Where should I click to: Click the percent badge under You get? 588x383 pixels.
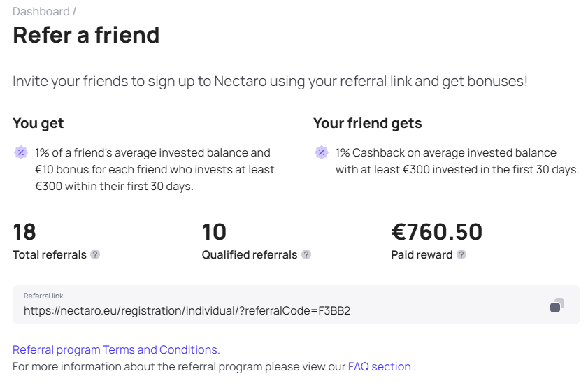(x=21, y=152)
